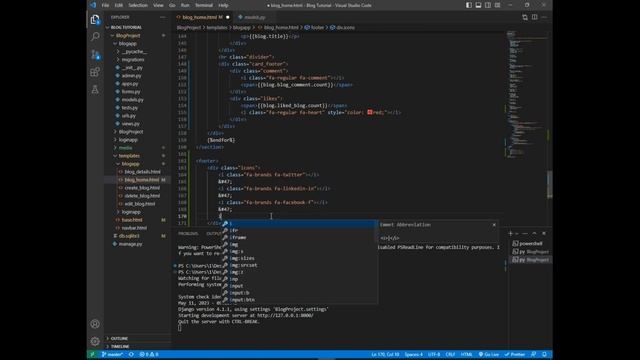
Task: Close the Emmet Abbreviation details pane
Action: [494, 225]
